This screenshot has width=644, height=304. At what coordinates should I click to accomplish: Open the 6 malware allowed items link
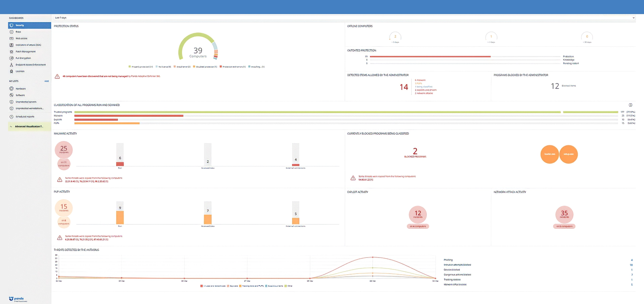point(420,80)
